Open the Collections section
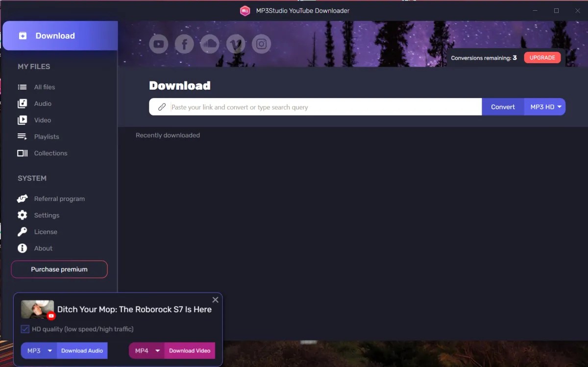This screenshot has height=367, width=588. [50, 153]
